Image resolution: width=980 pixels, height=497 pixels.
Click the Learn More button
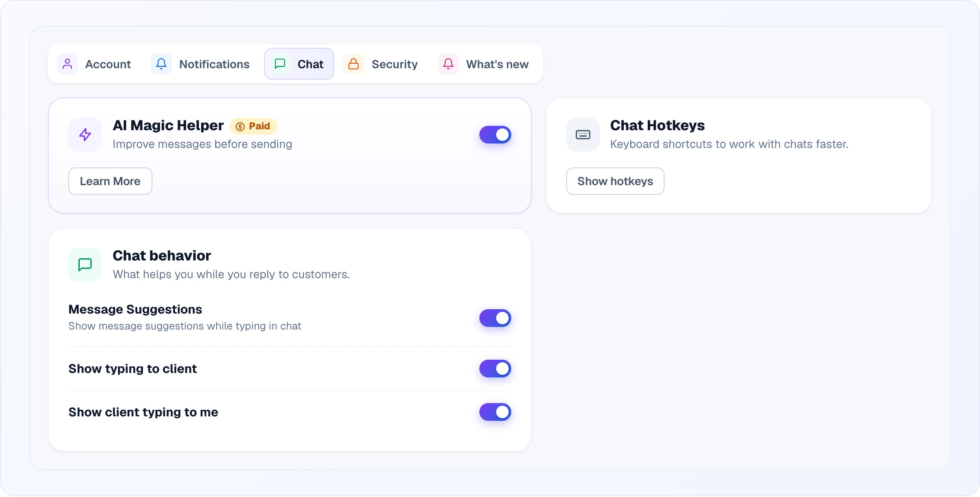110,181
